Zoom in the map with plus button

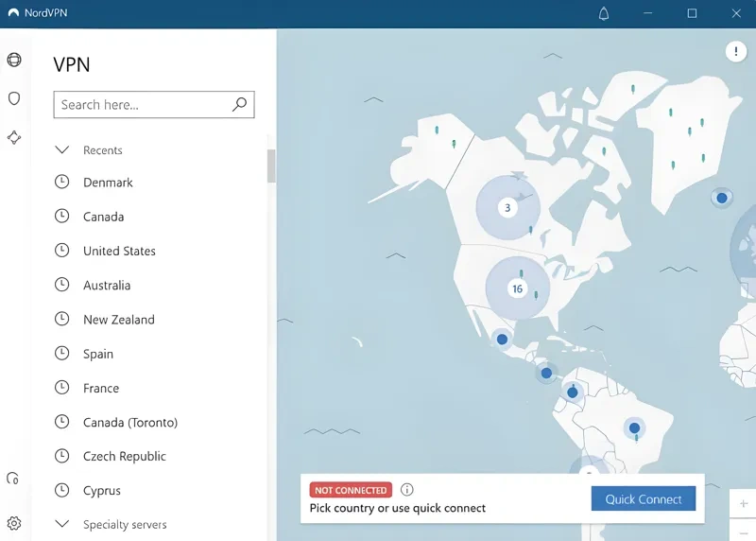(744, 504)
